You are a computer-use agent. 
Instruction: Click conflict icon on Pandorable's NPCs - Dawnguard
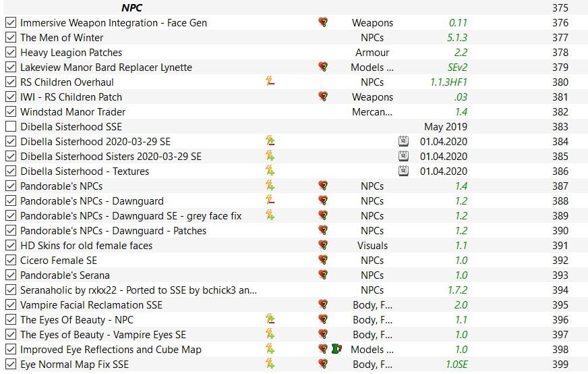[270, 200]
